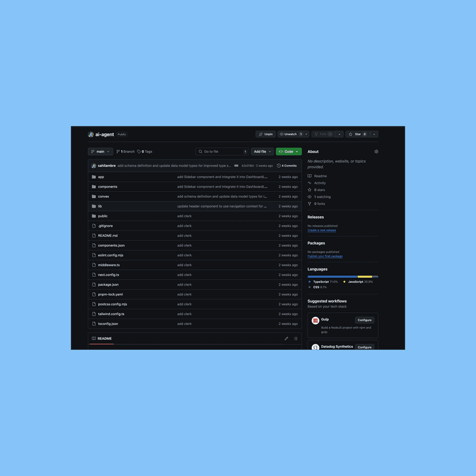Unpin the ai-agent repository

point(266,134)
